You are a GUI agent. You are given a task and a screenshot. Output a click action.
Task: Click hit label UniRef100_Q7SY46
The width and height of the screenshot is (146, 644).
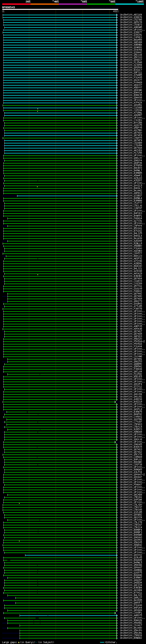[131, 261]
